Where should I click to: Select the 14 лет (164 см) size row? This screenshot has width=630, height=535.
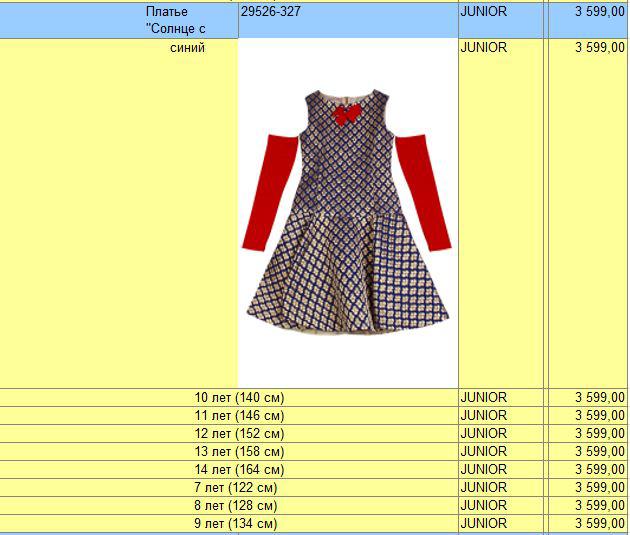[x=239, y=469]
